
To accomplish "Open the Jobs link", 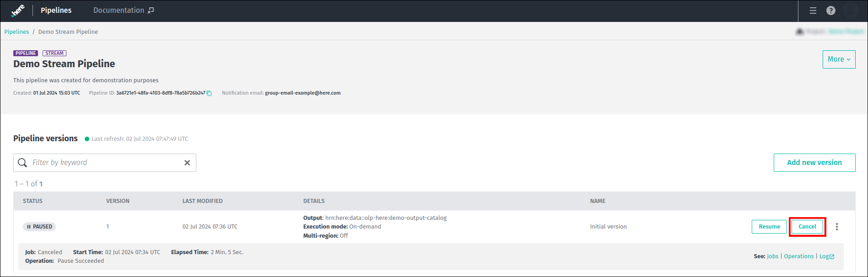I will (773, 256).
